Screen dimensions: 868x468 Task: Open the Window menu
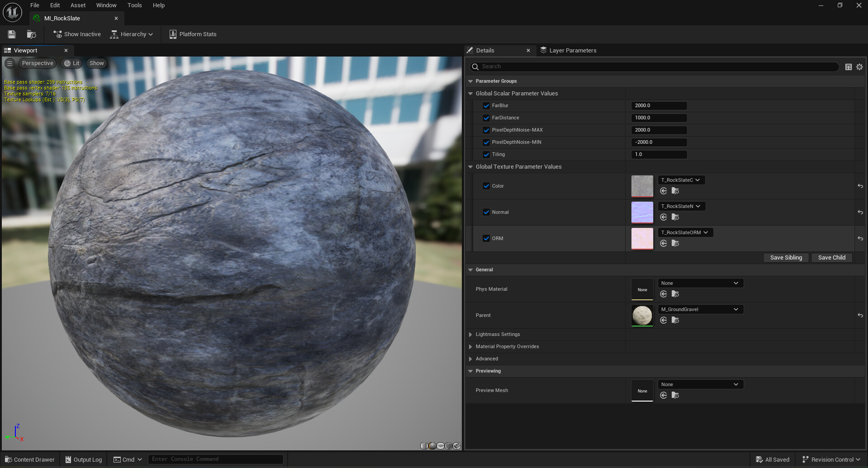click(106, 5)
